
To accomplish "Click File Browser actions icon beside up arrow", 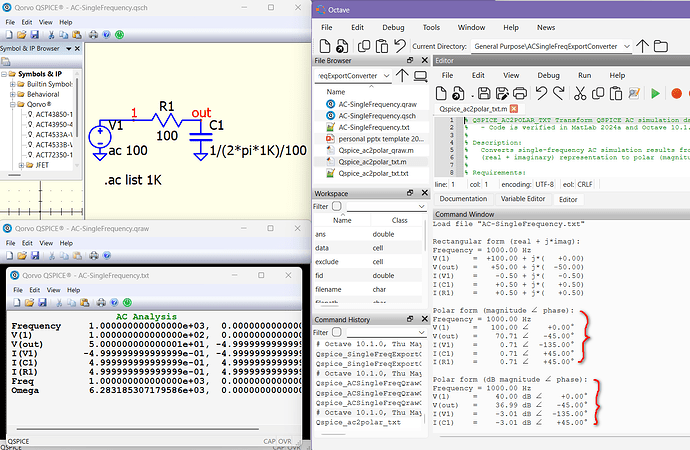I will click(x=420, y=76).
